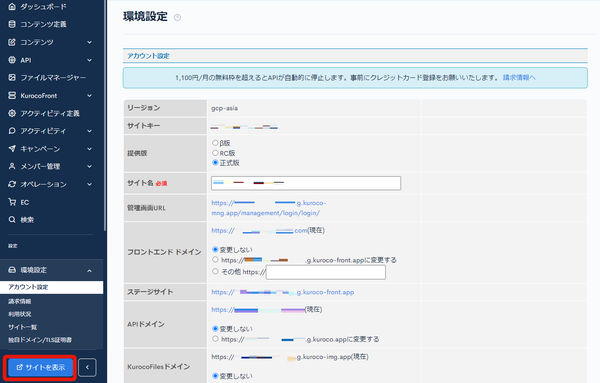
Task: Click the メンバー管理 person icon
Action: click(x=12, y=166)
